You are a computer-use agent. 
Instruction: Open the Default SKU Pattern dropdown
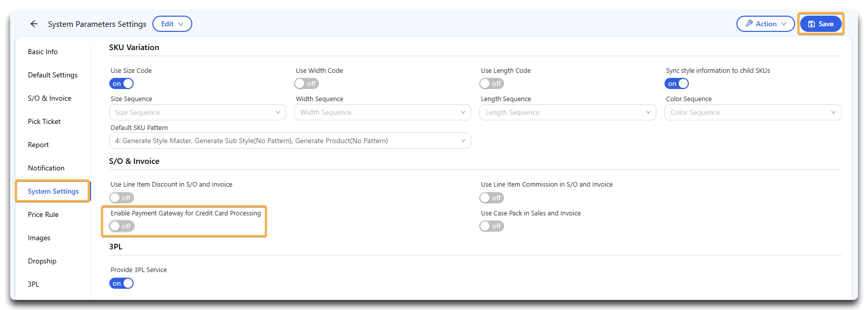290,141
